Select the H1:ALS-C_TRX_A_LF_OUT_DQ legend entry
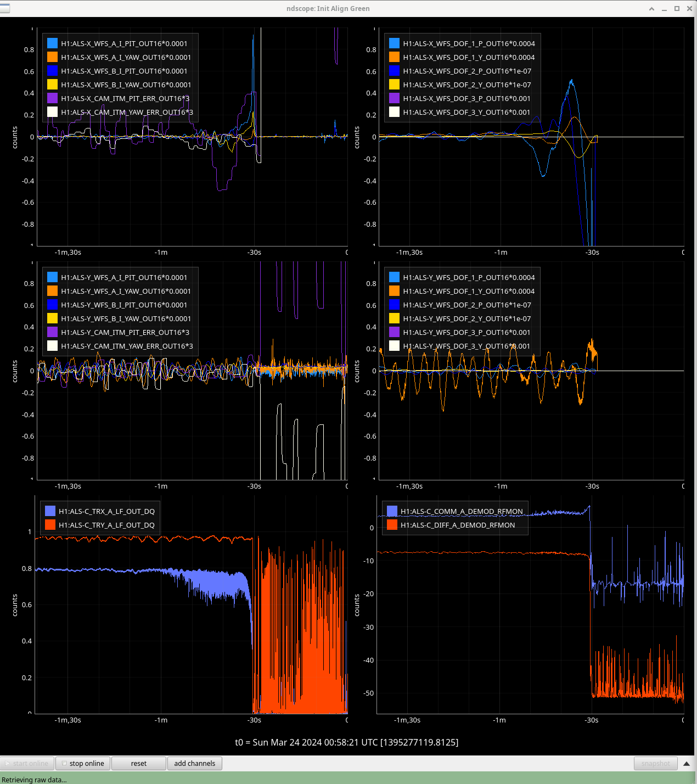The width and height of the screenshot is (697, 784). coord(106,511)
